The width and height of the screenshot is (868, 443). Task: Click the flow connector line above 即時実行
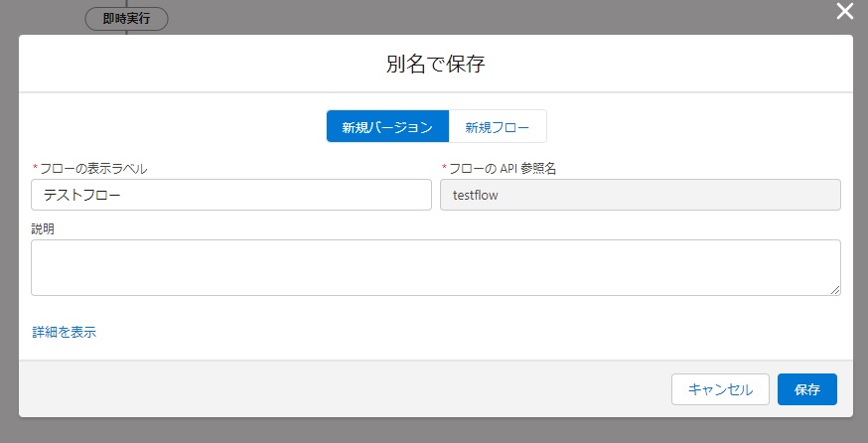(126, 3)
